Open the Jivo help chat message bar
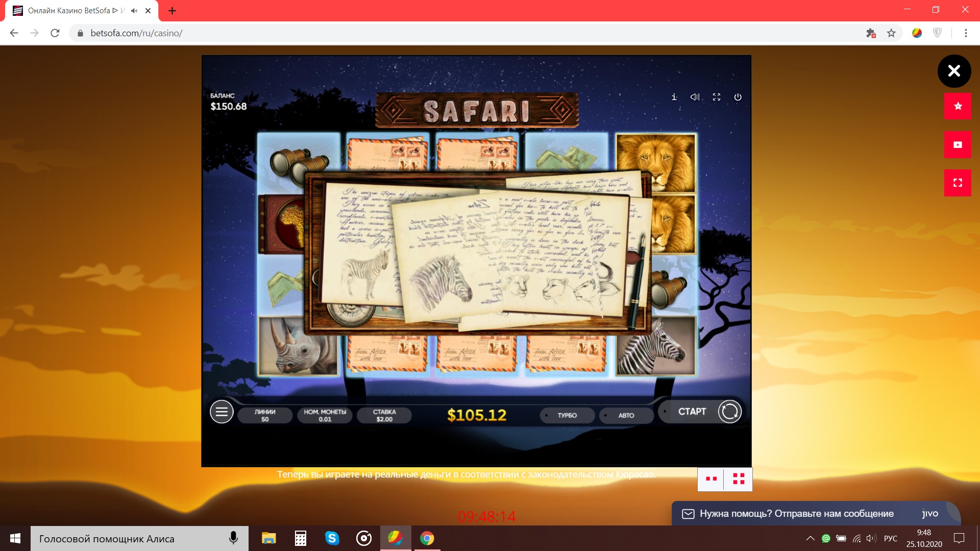980x551 pixels. (796, 514)
